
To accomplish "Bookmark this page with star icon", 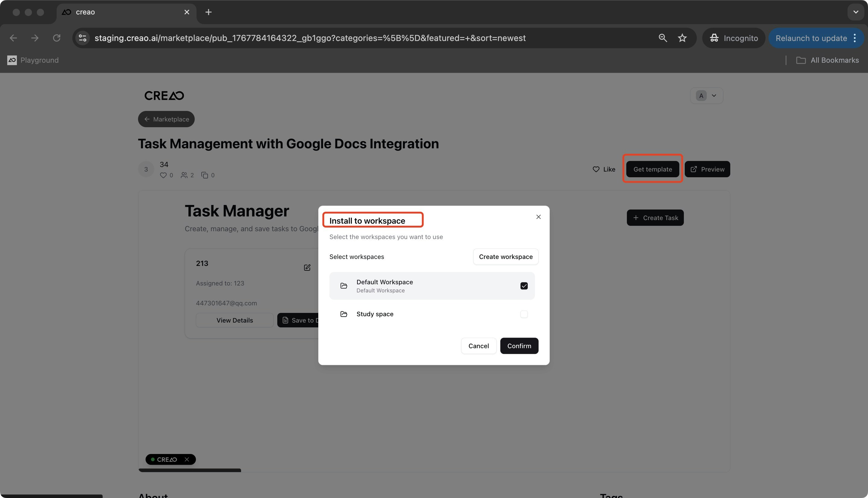I will 682,38.
